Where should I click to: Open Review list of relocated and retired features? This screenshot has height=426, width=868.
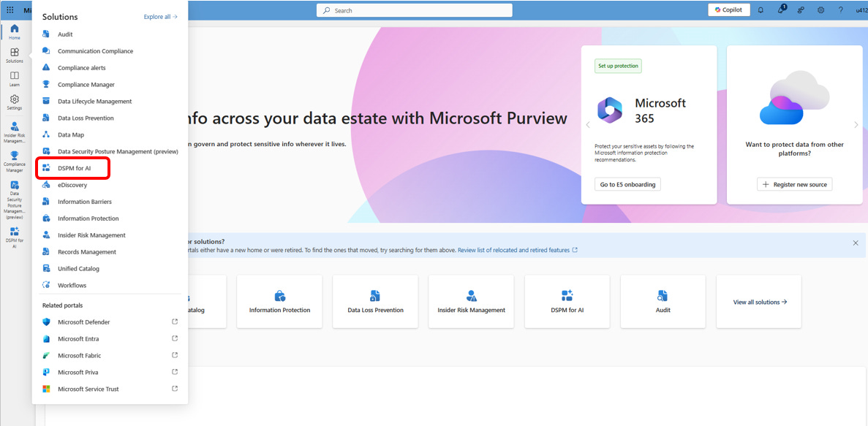click(518, 250)
